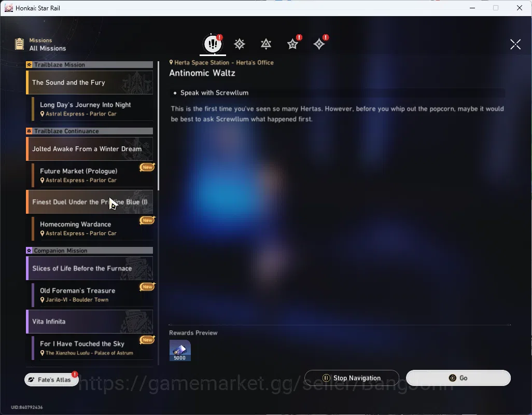This screenshot has height=415, width=532.
Task: Click the Herta Space Station - Herta's Office location
Action: 224,62
